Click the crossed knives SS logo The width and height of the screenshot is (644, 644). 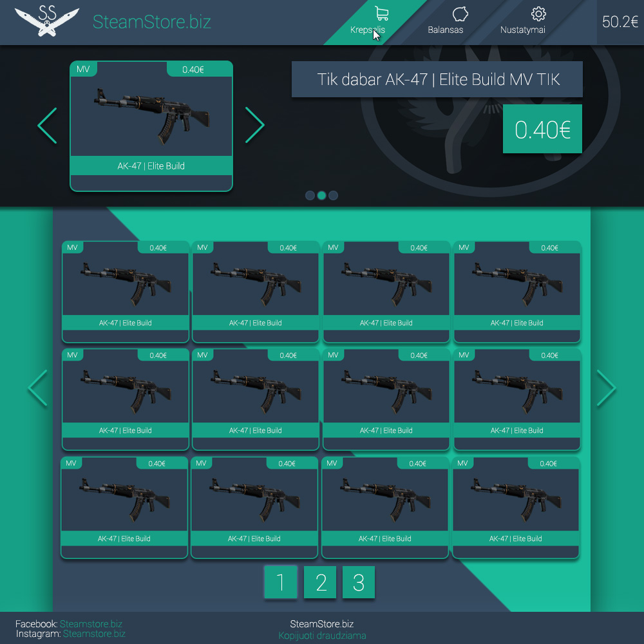(x=47, y=21)
